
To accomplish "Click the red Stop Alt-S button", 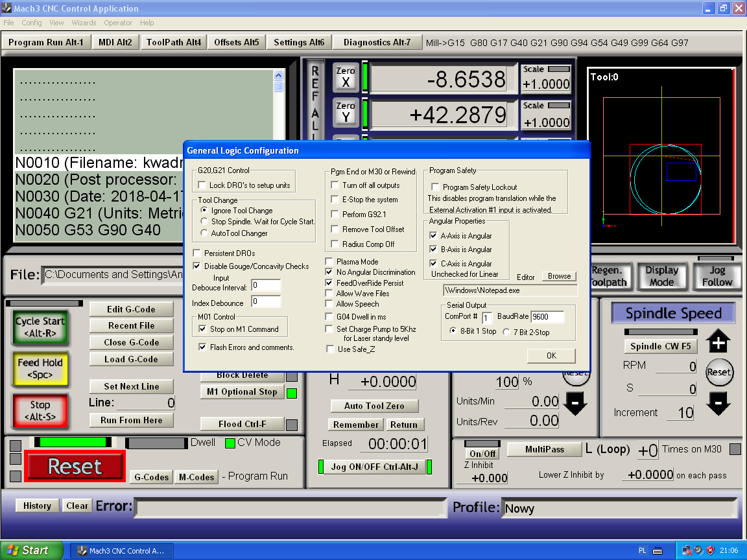I will [x=40, y=410].
